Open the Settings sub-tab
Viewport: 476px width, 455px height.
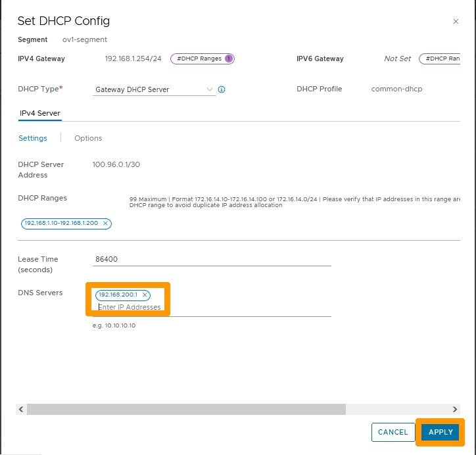[x=33, y=138]
